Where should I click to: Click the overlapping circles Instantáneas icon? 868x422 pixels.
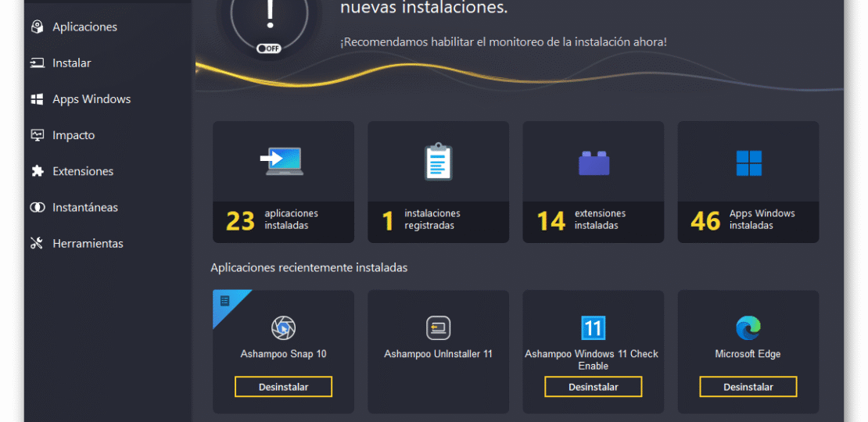(37, 207)
